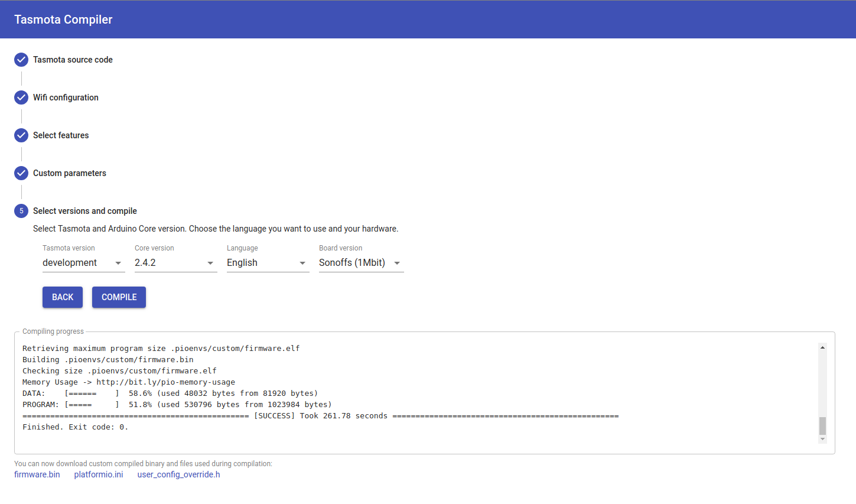The height and width of the screenshot is (504, 856).
Task: Click the BACK button
Action: coord(63,297)
